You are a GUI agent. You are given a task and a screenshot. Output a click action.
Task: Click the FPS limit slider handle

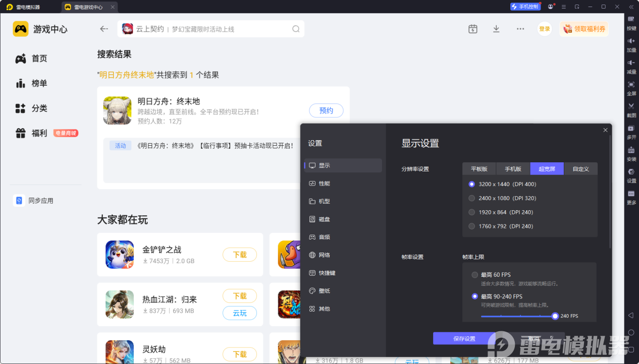click(x=555, y=316)
